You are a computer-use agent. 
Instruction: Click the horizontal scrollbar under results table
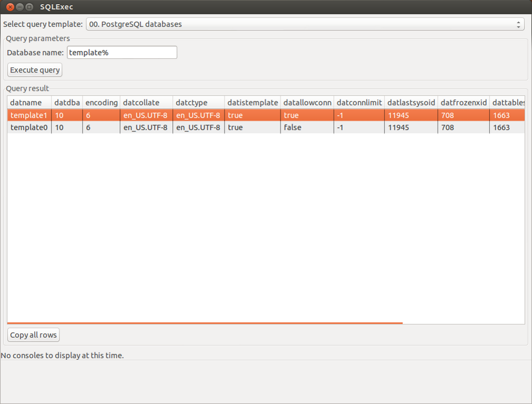click(205, 322)
